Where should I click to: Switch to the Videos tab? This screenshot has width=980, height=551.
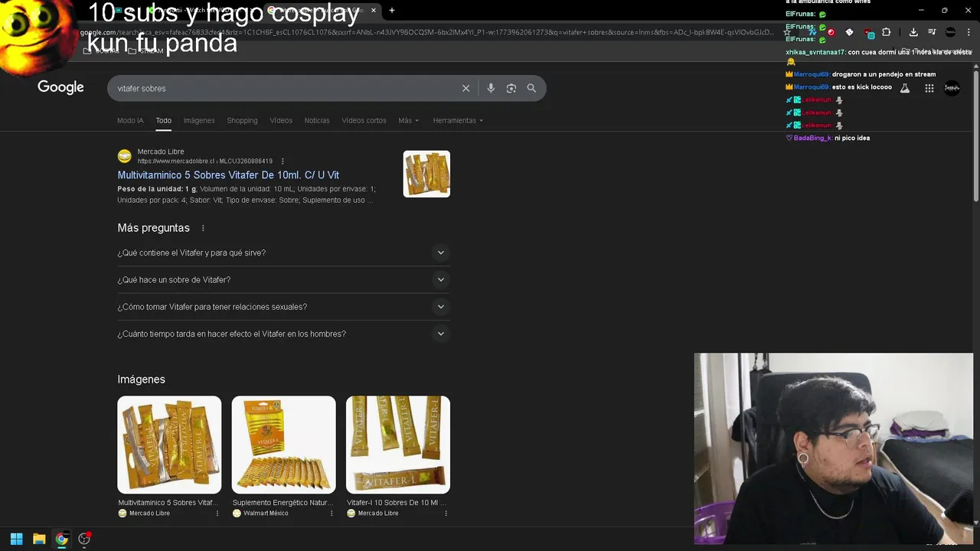[x=281, y=120]
